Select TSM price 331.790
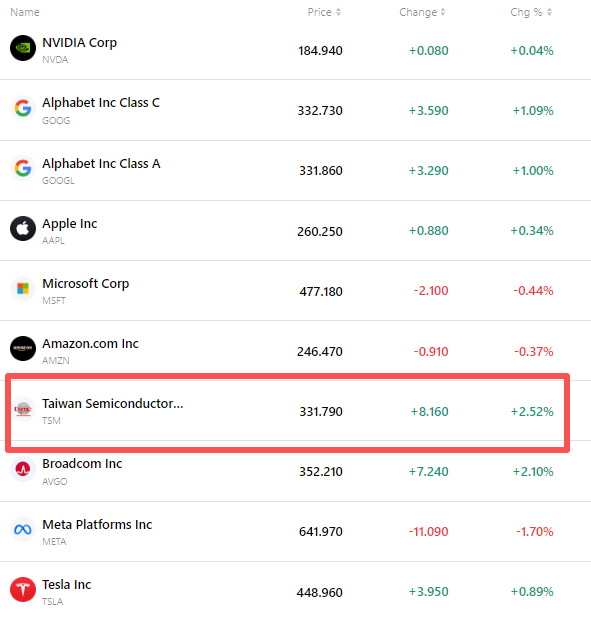 pos(321,412)
